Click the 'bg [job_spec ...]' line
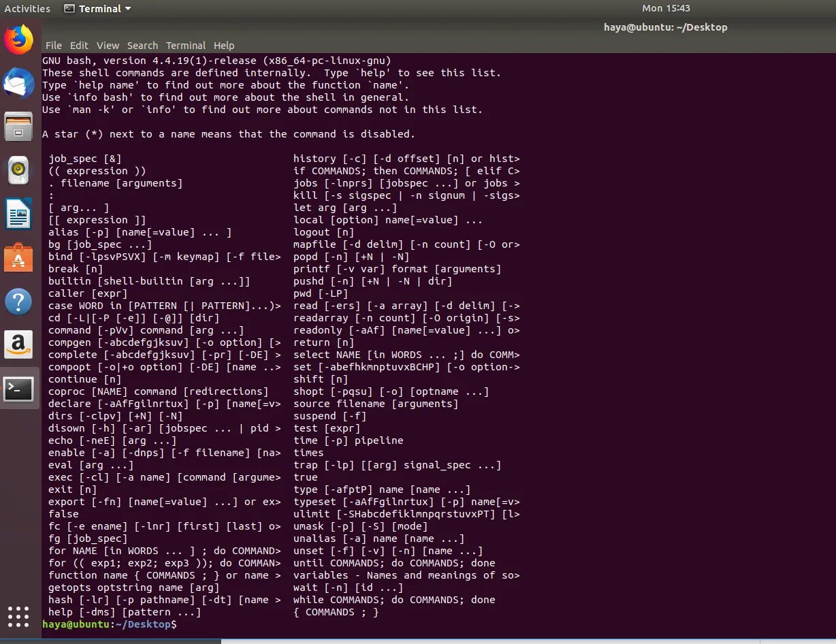Viewport: 836px width, 644px height. pos(100,244)
